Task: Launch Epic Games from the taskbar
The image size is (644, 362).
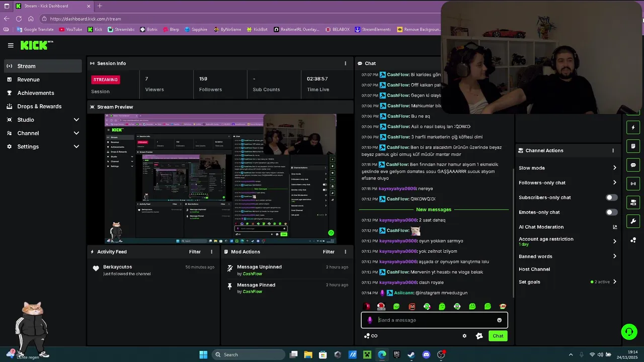Action: click(396, 354)
